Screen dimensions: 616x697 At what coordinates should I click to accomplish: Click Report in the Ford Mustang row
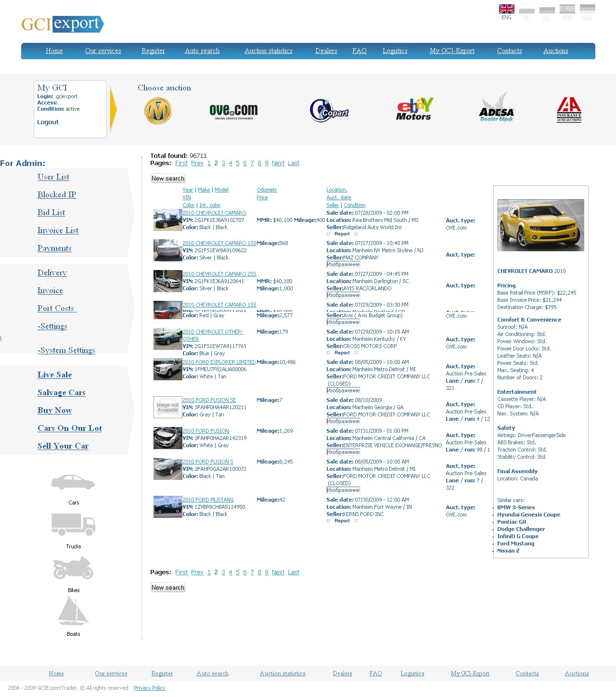(342, 521)
